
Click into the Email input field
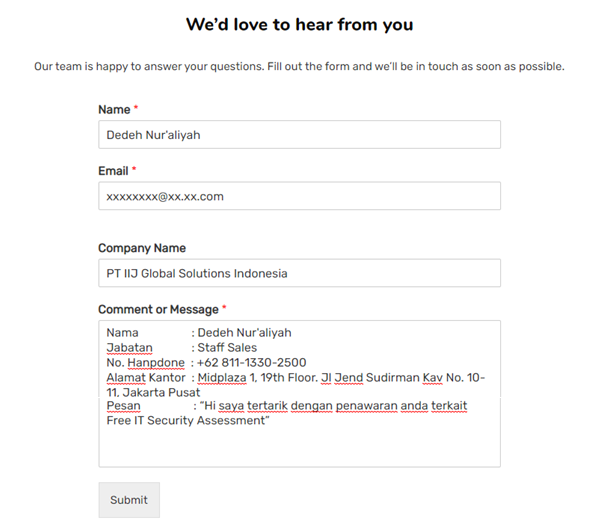coord(299,196)
